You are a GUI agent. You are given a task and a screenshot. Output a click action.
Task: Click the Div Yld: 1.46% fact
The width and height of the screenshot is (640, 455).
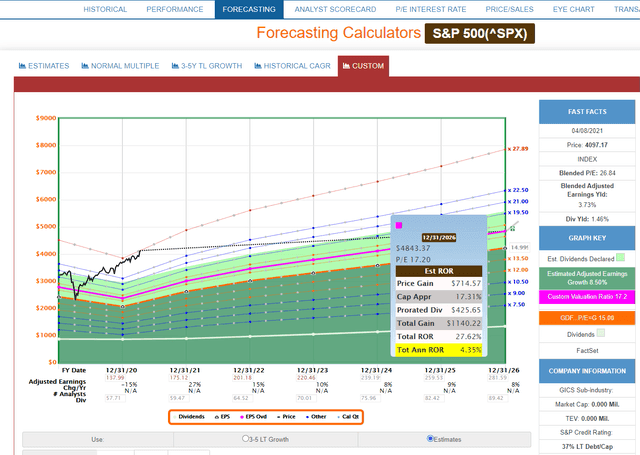(x=587, y=219)
